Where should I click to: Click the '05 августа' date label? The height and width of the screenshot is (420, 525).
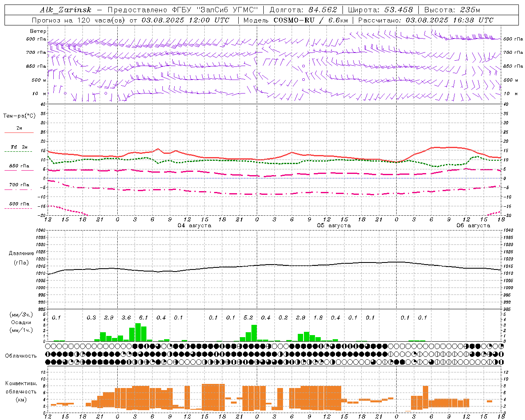[x=333, y=225]
